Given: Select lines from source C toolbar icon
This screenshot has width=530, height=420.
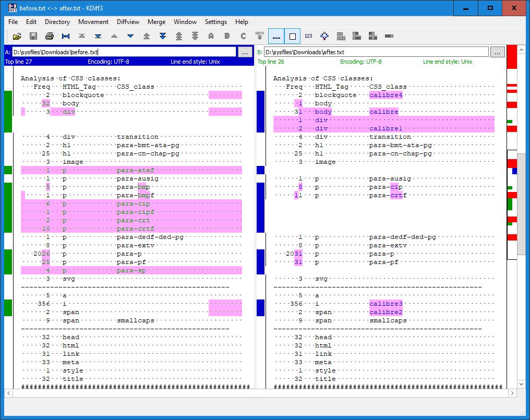Looking at the screenshot, I should click(x=243, y=36).
